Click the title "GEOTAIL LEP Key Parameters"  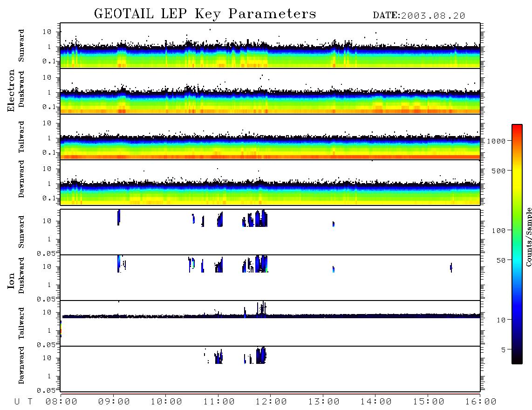[205, 14]
